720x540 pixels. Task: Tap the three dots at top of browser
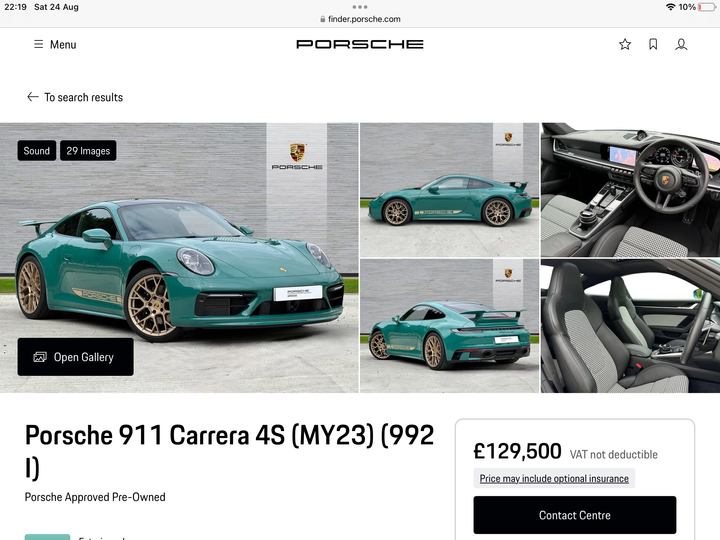[x=360, y=7]
